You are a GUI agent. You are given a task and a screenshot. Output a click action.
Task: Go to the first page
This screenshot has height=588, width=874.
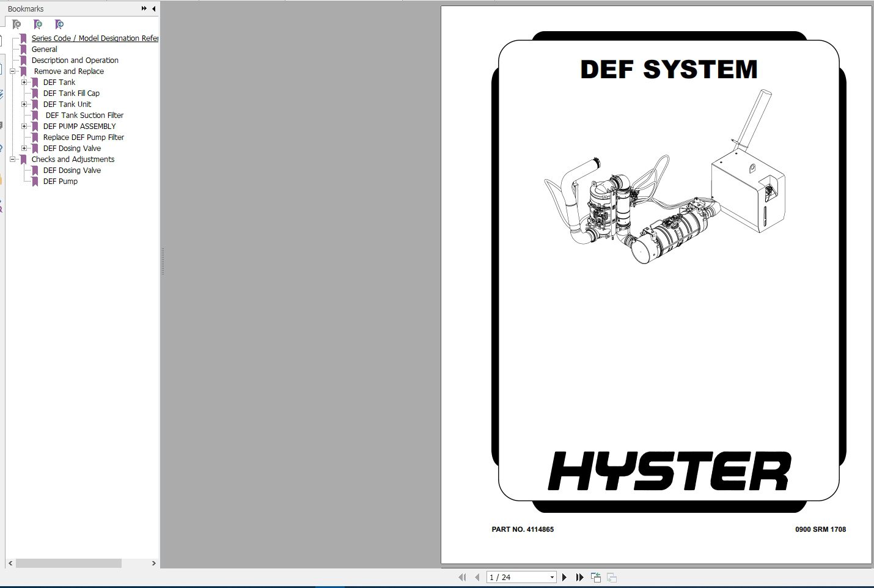point(462,577)
